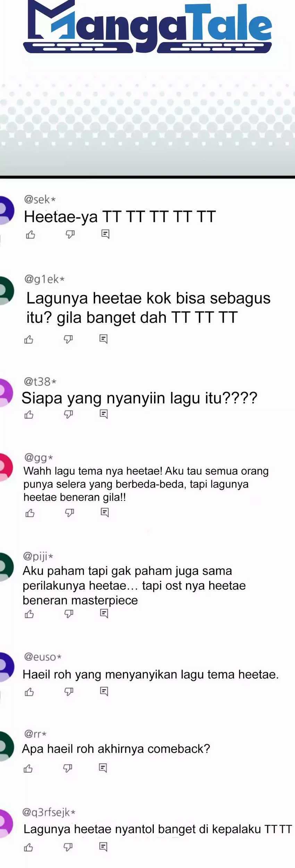The width and height of the screenshot is (295, 868).
Task: Open the @gg* red profile avatar
Action: [5, 467]
